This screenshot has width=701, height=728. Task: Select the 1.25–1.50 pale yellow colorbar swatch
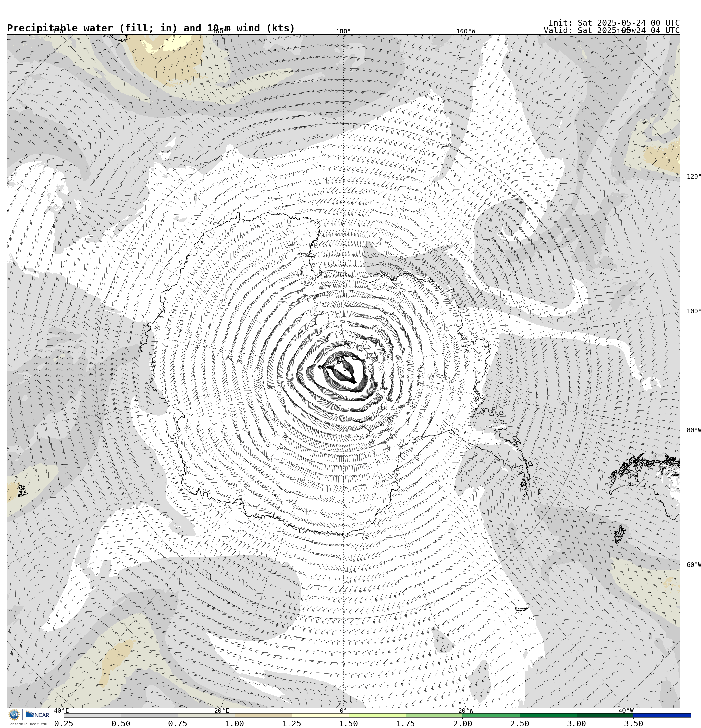pos(320,715)
